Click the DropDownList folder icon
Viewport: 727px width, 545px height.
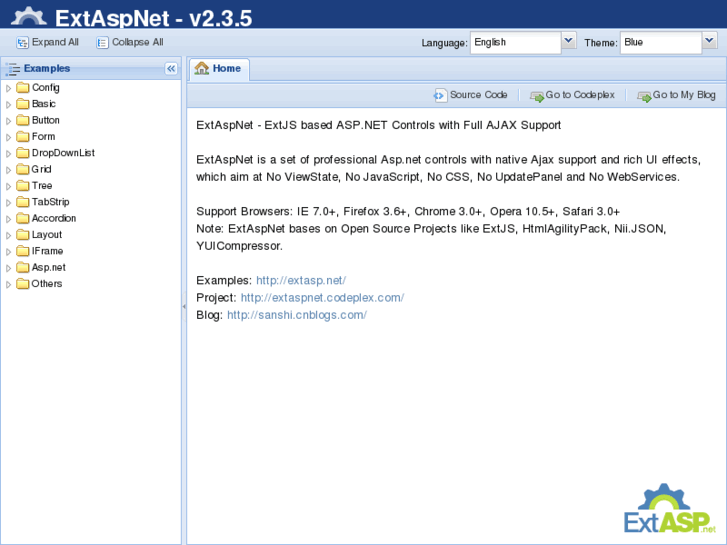[23, 153]
